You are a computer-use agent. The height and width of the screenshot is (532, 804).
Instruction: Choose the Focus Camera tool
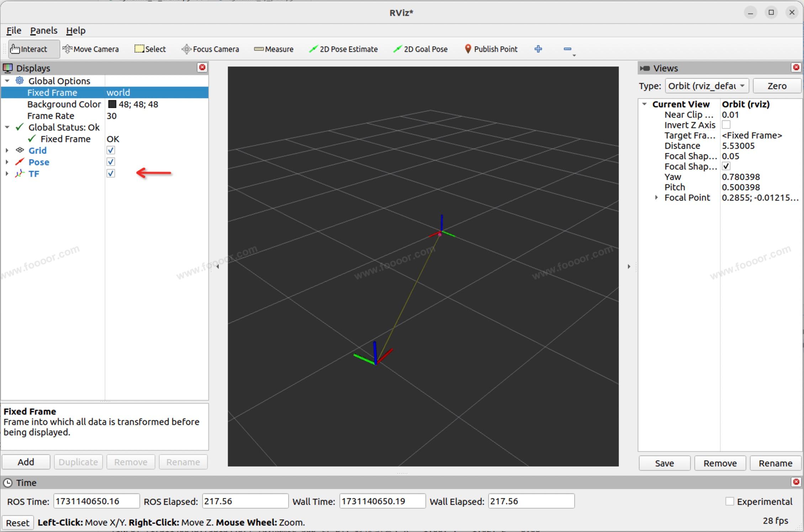tap(210, 49)
